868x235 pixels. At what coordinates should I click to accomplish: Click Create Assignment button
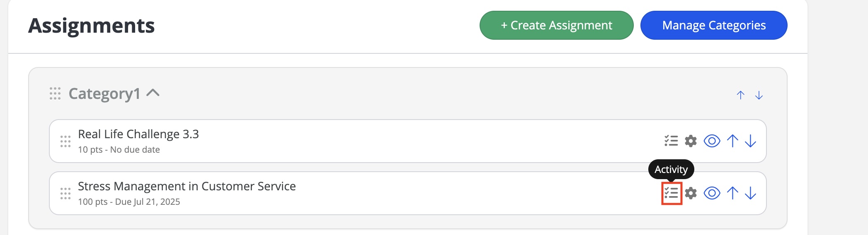pos(556,25)
